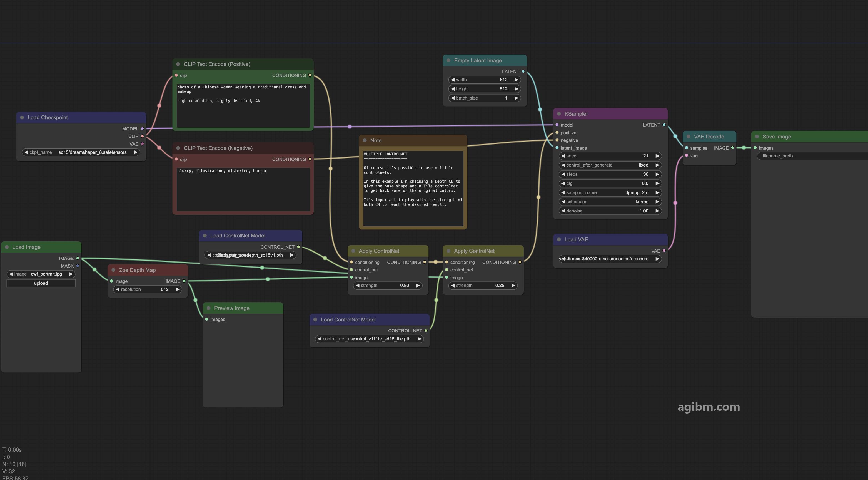Click the KSampler latent_image input port
The height and width of the screenshot is (480, 868).
557,148
